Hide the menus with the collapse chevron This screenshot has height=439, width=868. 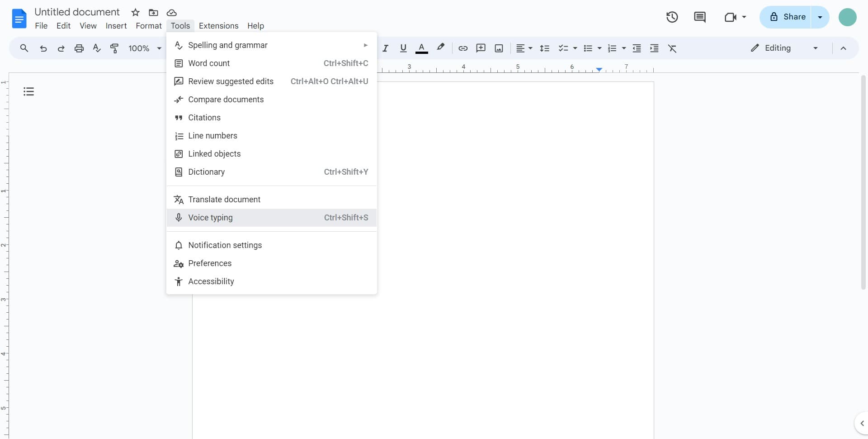844,48
